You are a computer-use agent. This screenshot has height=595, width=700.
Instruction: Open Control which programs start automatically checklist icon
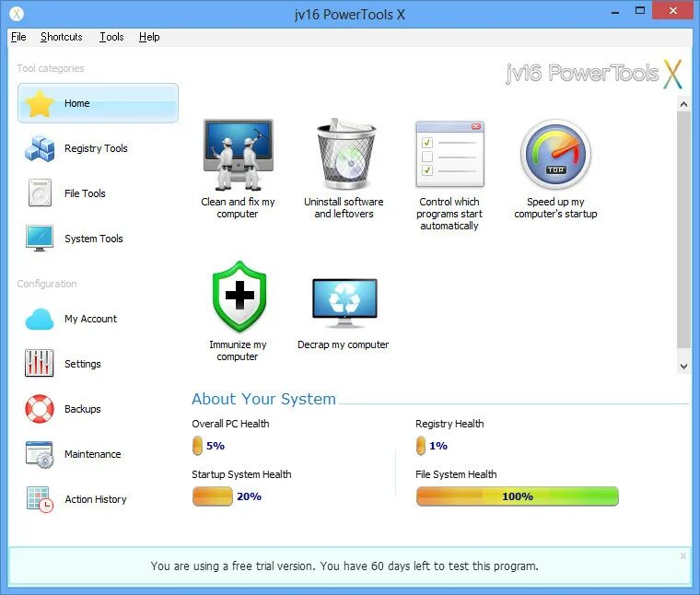point(449,154)
